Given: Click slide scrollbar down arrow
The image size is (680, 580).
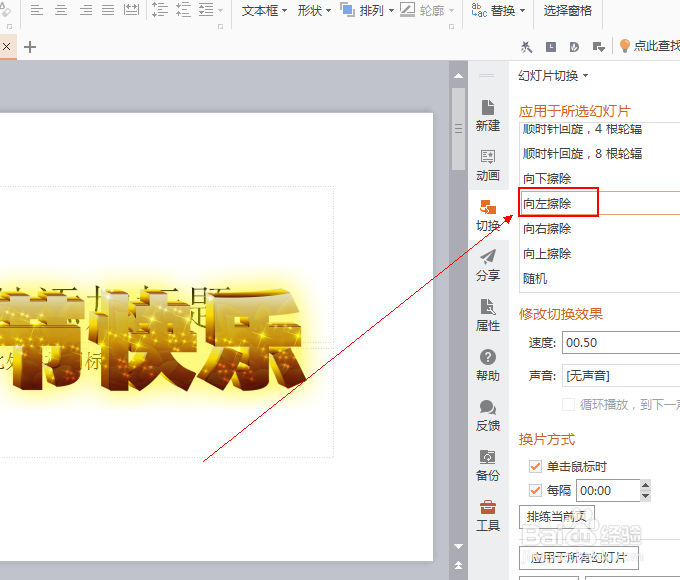Looking at the screenshot, I should tap(458, 547).
